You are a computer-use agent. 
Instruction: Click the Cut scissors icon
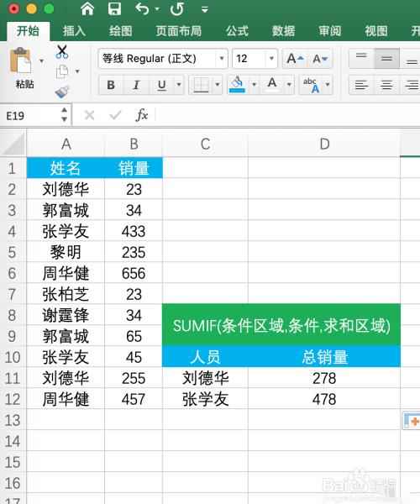pos(62,52)
